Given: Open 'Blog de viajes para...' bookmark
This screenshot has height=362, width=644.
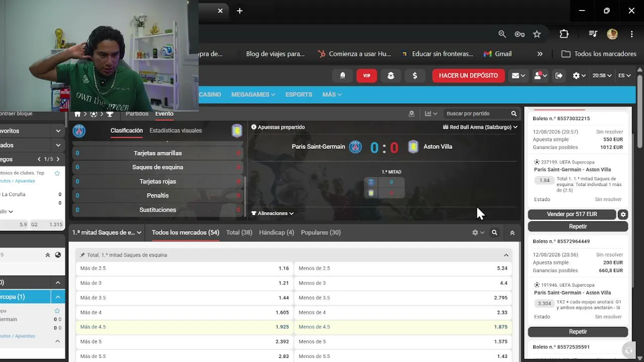Looking at the screenshot, I should [275, 54].
